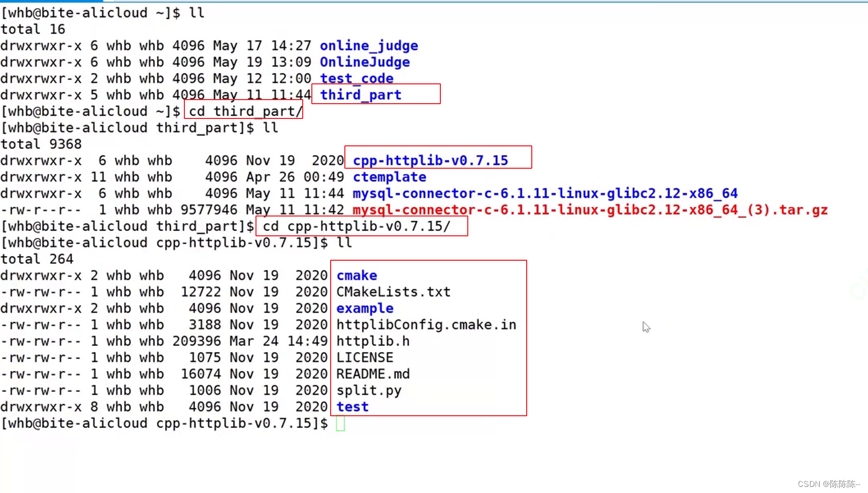Click the httplib.h file name

point(373,341)
